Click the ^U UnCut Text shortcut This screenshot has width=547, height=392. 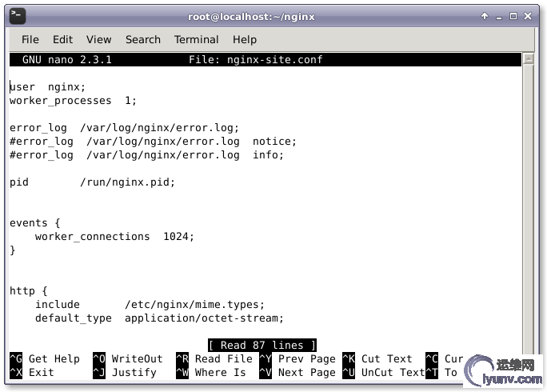[383, 373]
